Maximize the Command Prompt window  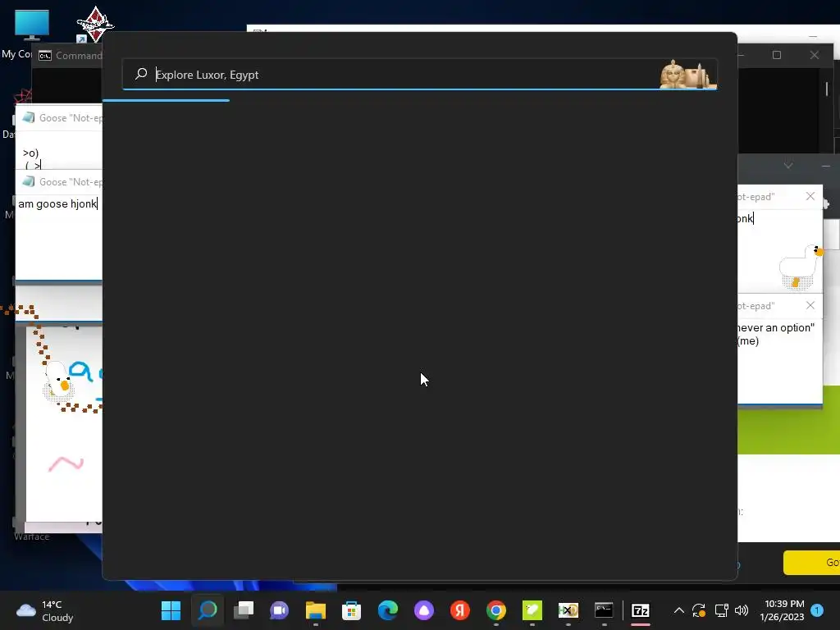(x=777, y=55)
